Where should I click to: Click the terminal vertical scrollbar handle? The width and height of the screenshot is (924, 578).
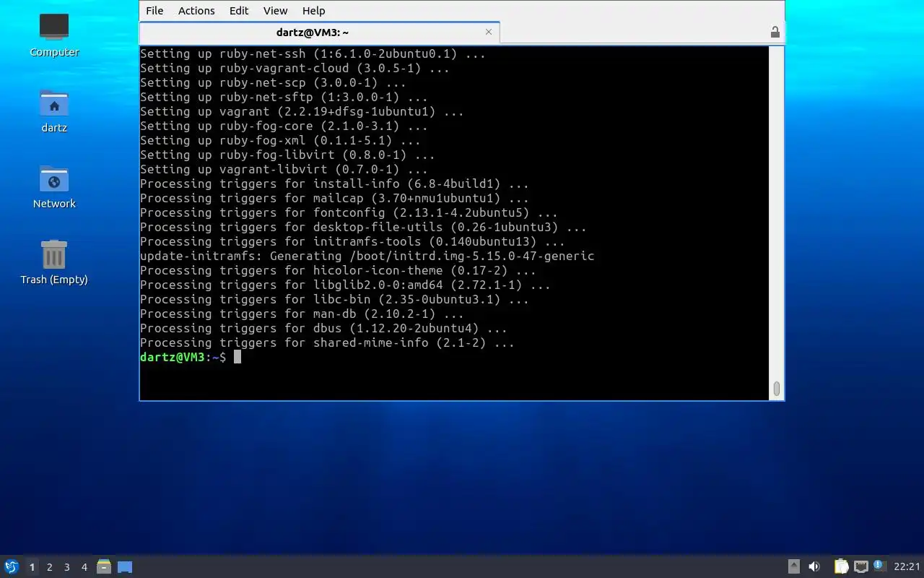pos(776,389)
